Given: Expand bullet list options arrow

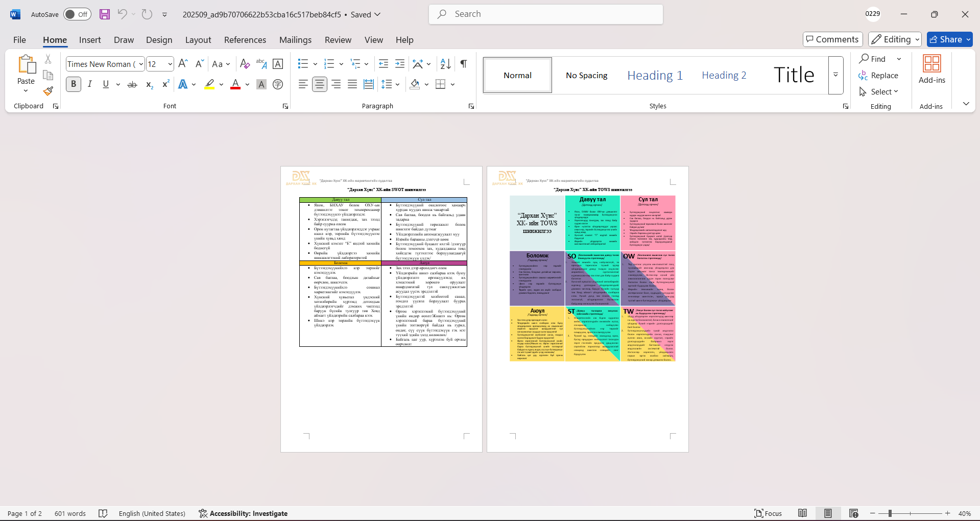Looking at the screenshot, I should (x=315, y=64).
